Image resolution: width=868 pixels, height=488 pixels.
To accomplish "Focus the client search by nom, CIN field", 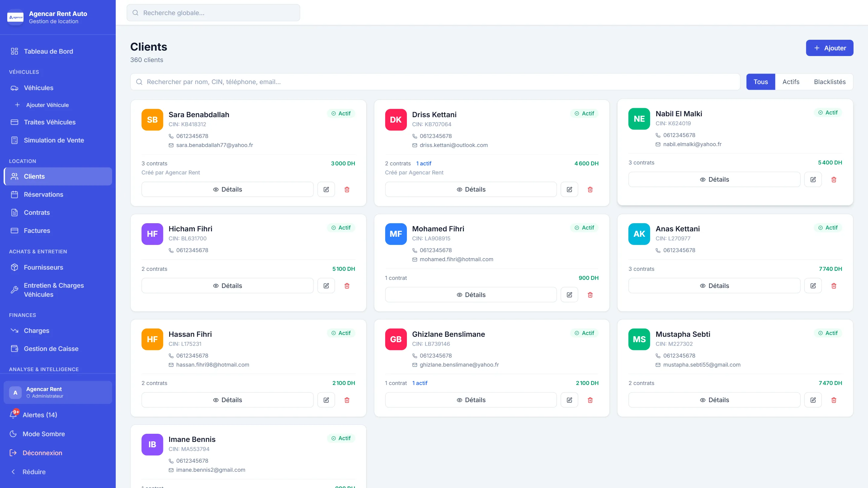I will pos(435,82).
